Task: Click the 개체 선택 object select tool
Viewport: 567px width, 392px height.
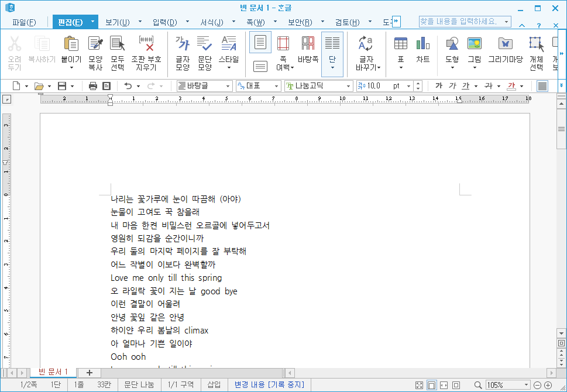Action: pos(536,53)
